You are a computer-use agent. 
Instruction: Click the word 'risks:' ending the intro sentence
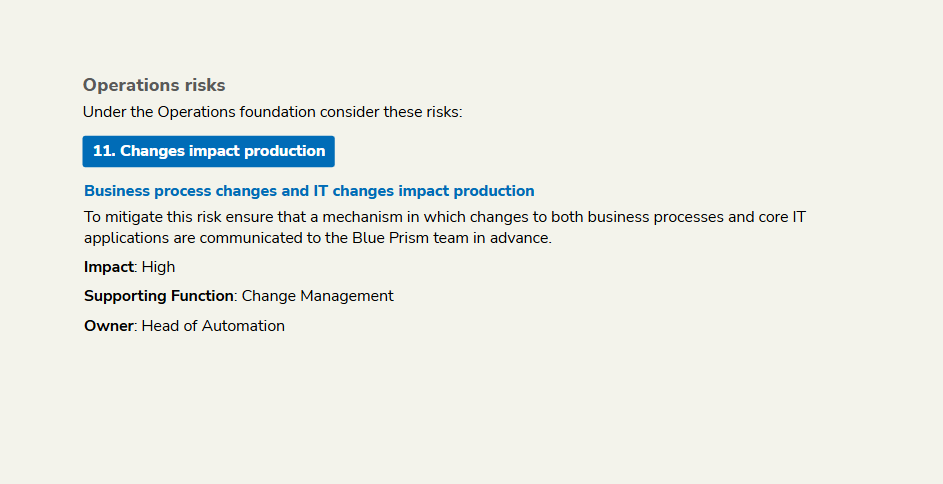coord(441,112)
